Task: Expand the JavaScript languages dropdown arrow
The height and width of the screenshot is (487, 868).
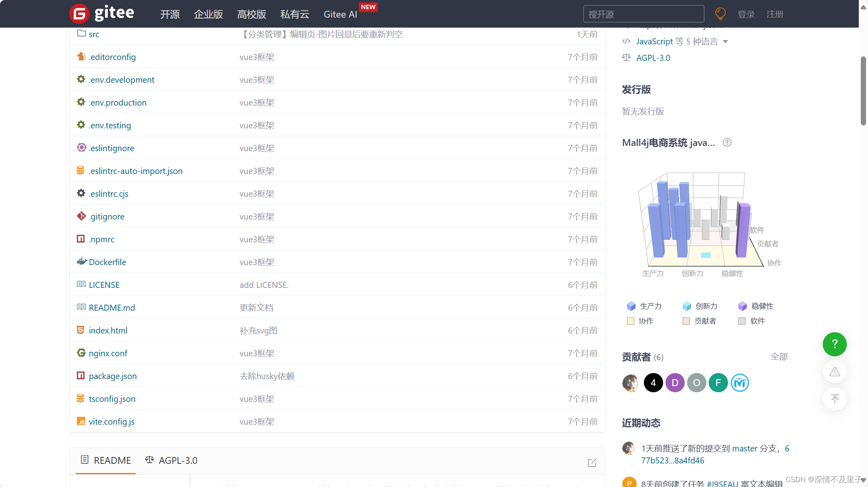Action: point(726,42)
